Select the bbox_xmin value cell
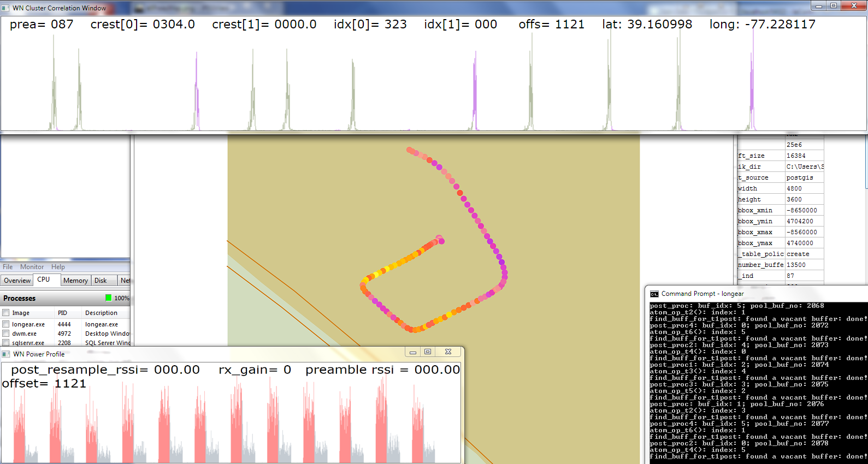This screenshot has width=868, height=464. 804,210
